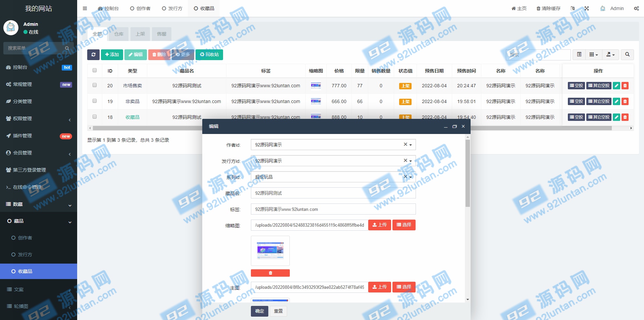
Task: Click 清除缓存 in top bar
Action: pos(548,8)
